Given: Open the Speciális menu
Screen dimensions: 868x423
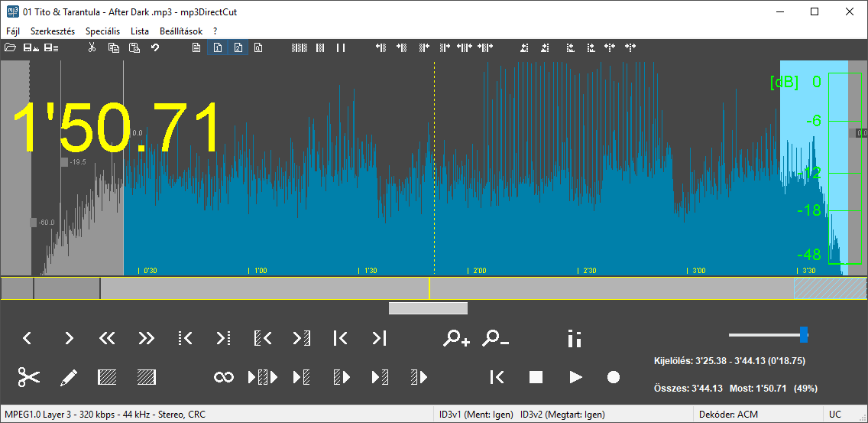Looking at the screenshot, I should [103, 31].
